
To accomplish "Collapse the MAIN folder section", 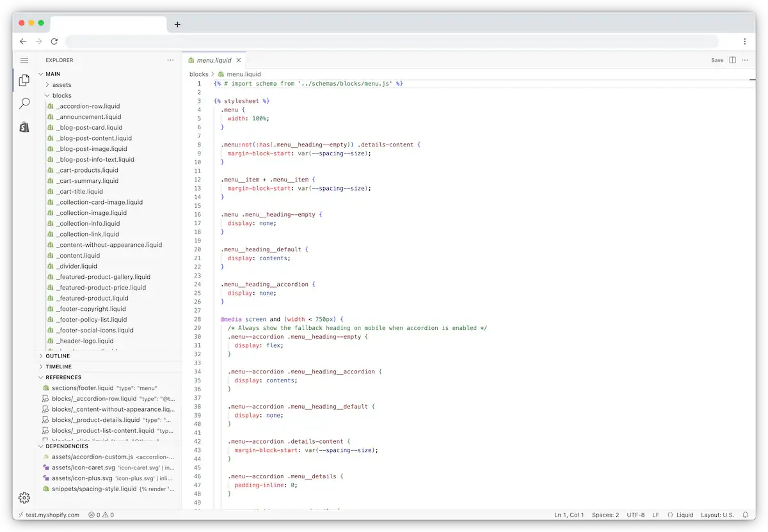I will click(52, 74).
